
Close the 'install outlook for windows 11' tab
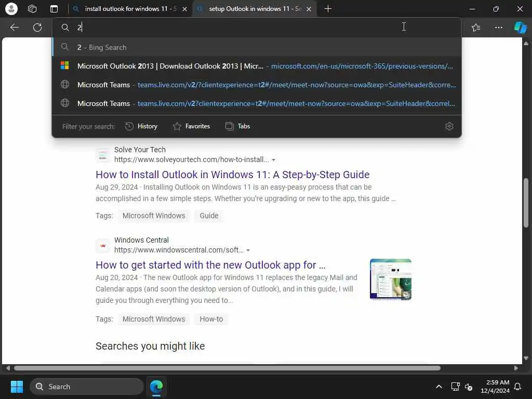pyautogui.click(x=184, y=9)
